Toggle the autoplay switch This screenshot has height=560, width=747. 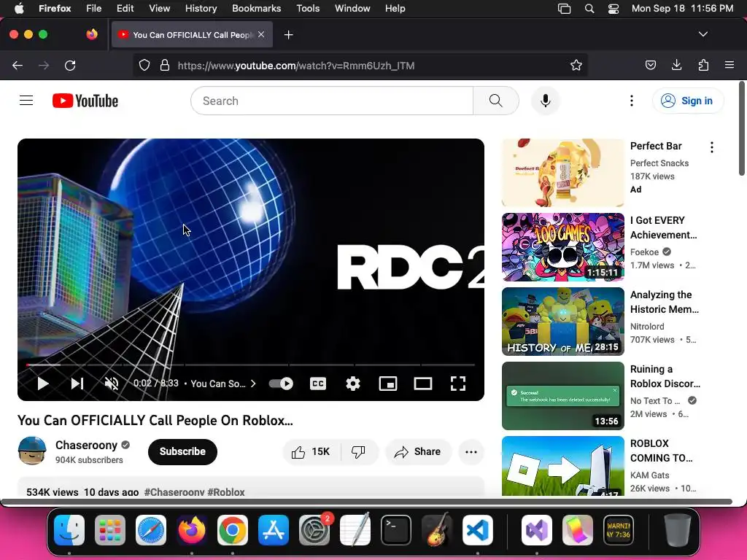[281, 384]
